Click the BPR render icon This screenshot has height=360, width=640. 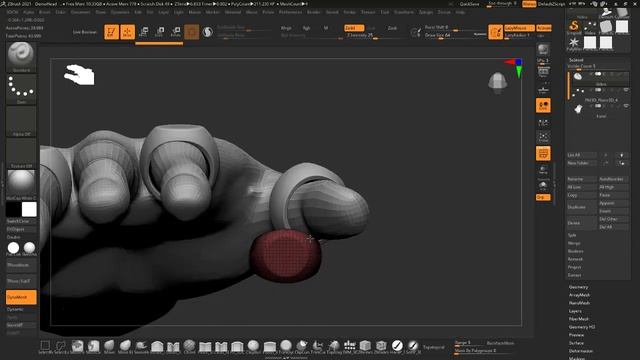click(x=543, y=50)
